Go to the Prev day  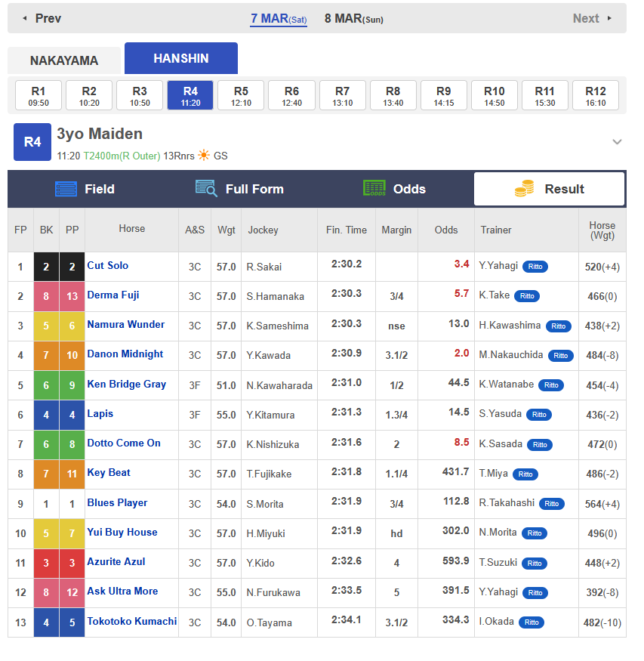coord(42,18)
